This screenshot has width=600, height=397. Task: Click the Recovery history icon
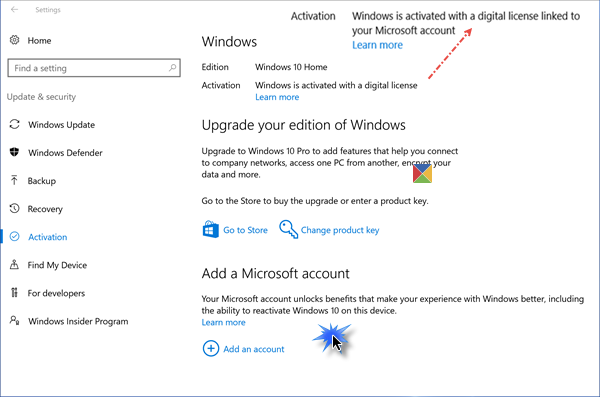[x=15, y=209]
